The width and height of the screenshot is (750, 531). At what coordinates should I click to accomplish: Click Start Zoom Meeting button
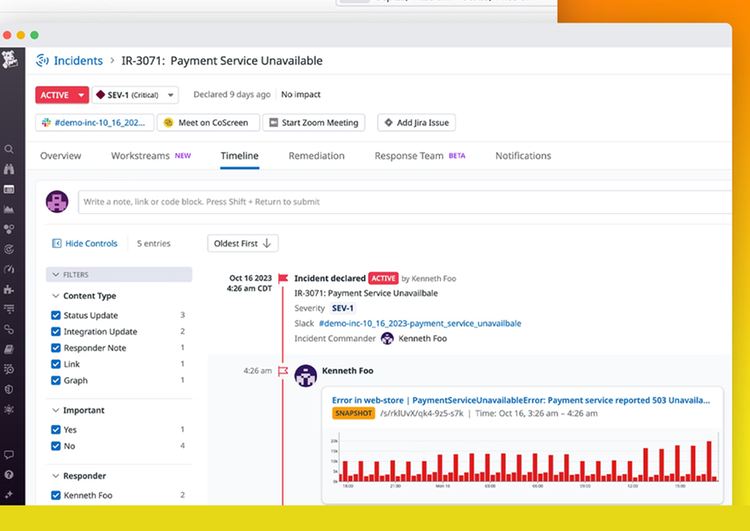click(314, 122)
